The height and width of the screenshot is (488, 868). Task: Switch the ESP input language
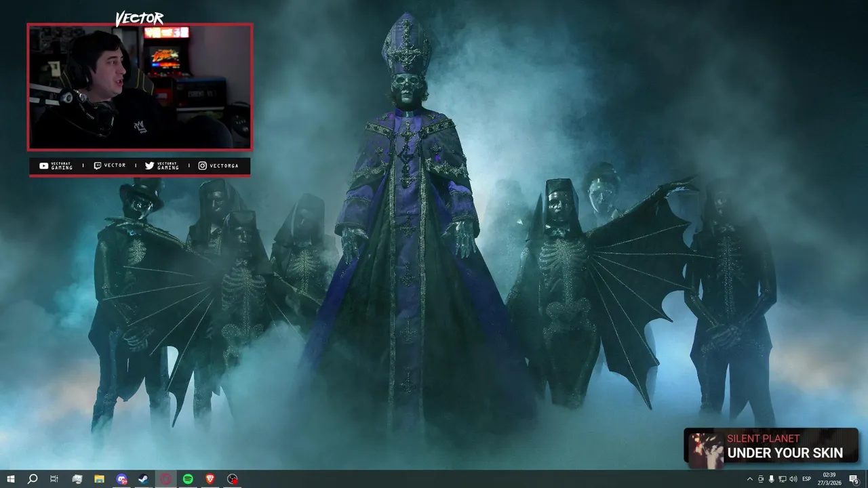click(x=807, y=479)
